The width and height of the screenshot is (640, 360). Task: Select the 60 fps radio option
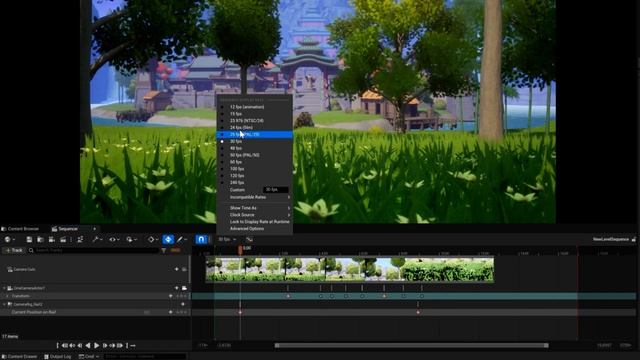[254, 162]
